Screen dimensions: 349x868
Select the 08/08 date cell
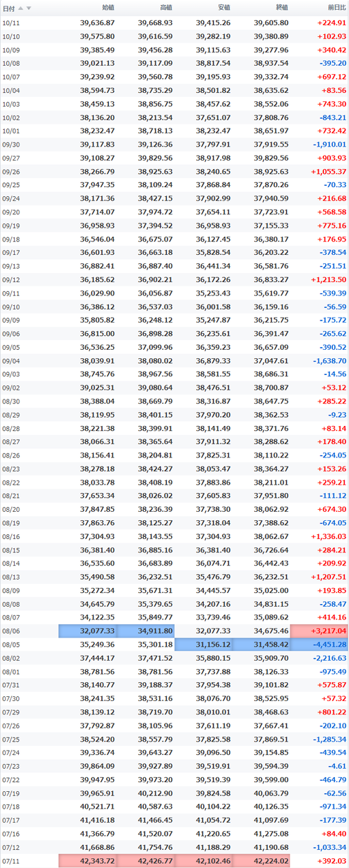(11, 604)
